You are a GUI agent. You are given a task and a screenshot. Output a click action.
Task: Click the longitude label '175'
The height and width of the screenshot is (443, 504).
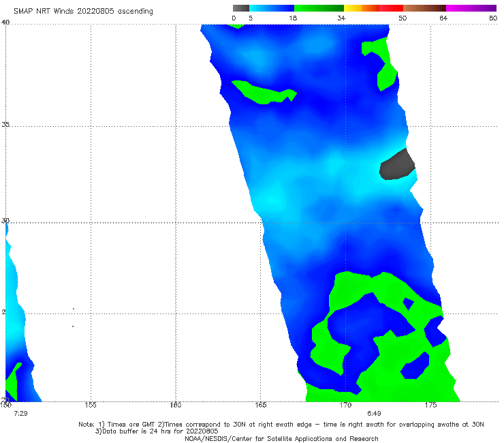coord(430,405)
